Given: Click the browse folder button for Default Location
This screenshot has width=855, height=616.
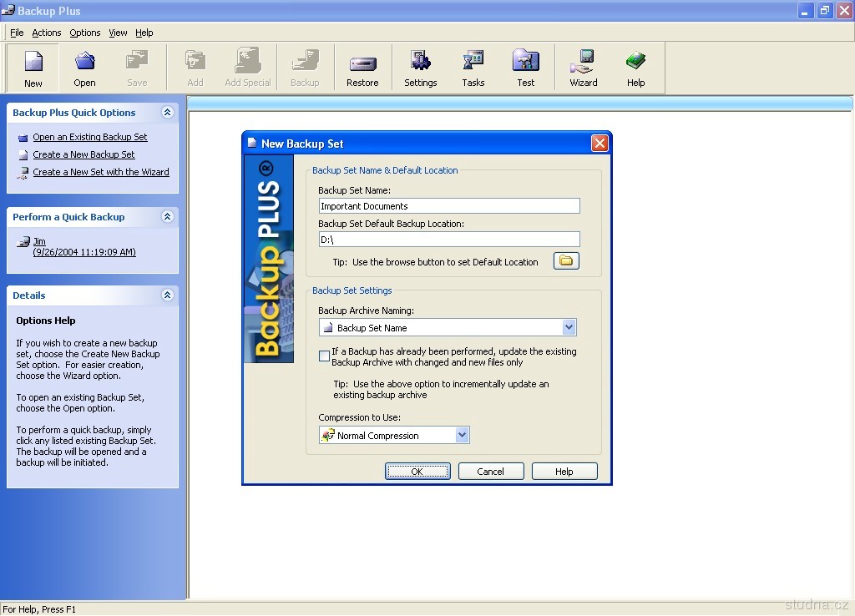Looking at the screenshot, I should coord(566,261).
